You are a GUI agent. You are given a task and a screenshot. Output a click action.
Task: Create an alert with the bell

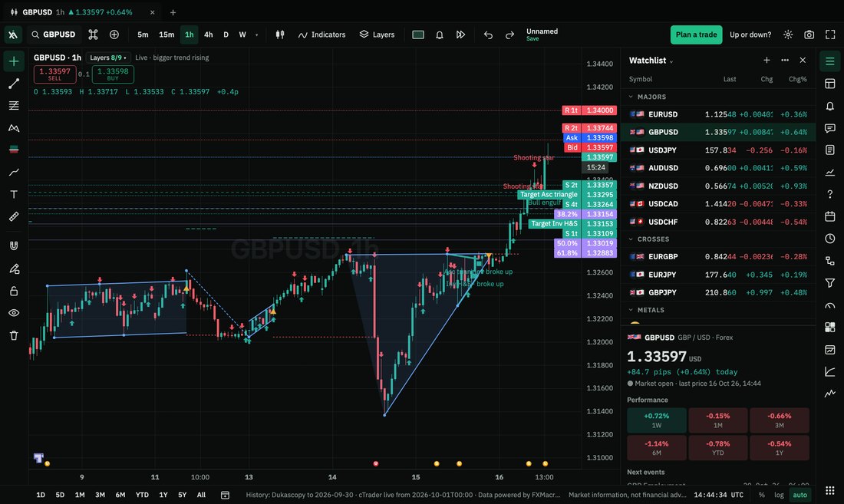coord(439,35)
